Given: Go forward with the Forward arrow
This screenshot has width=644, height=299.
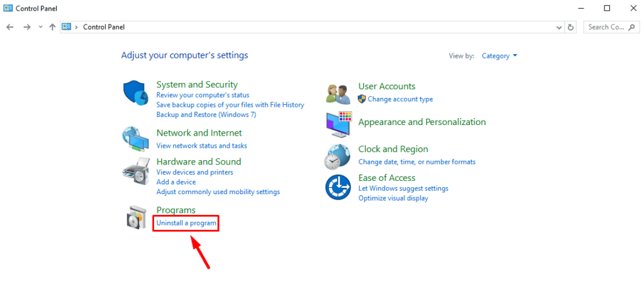Looking at the screenshot, I should [x=26, y=27].
